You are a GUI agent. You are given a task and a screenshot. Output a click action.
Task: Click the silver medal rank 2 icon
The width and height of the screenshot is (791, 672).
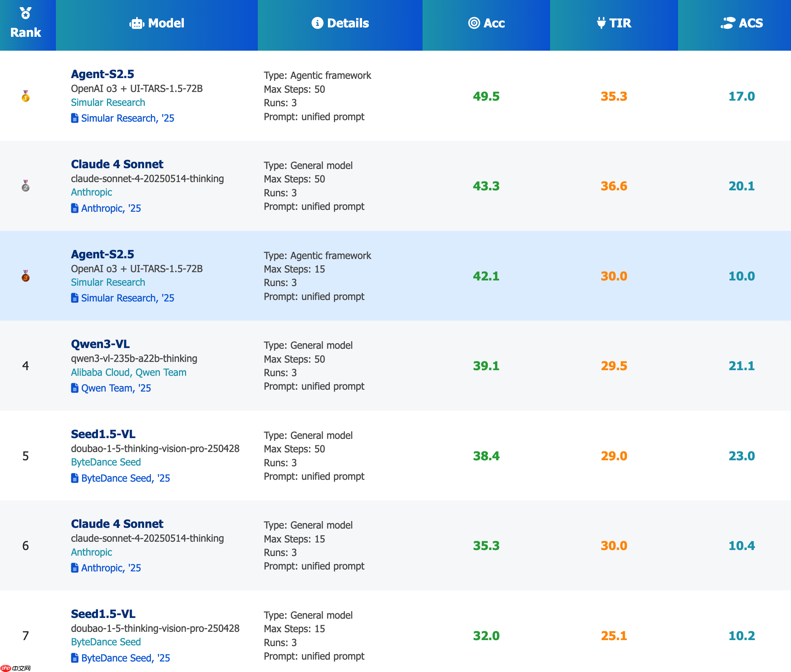(26, 186)
